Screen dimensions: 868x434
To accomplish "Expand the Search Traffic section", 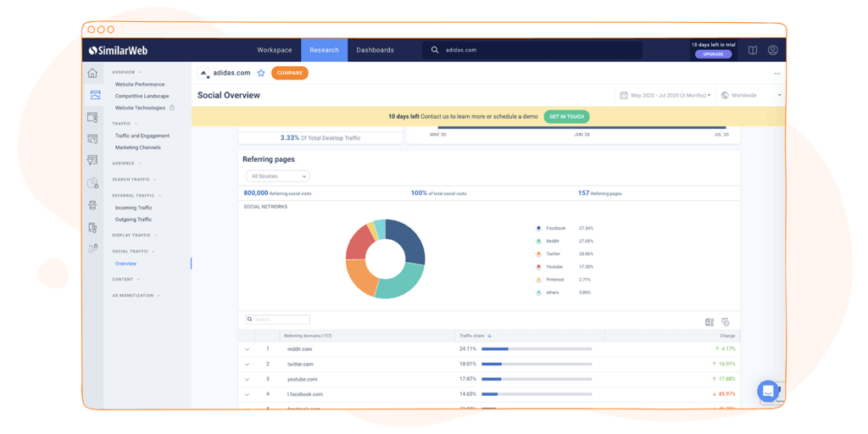I will tap(134, 180).
